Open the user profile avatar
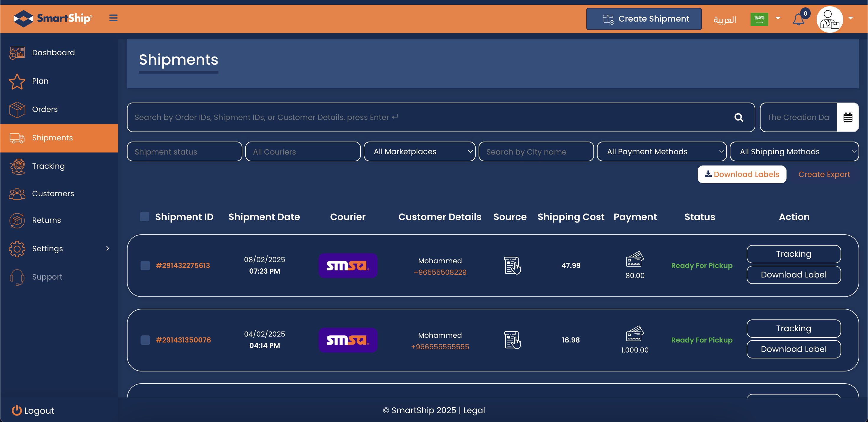This screenshot has width=868, height=422. tap(829, 19)
